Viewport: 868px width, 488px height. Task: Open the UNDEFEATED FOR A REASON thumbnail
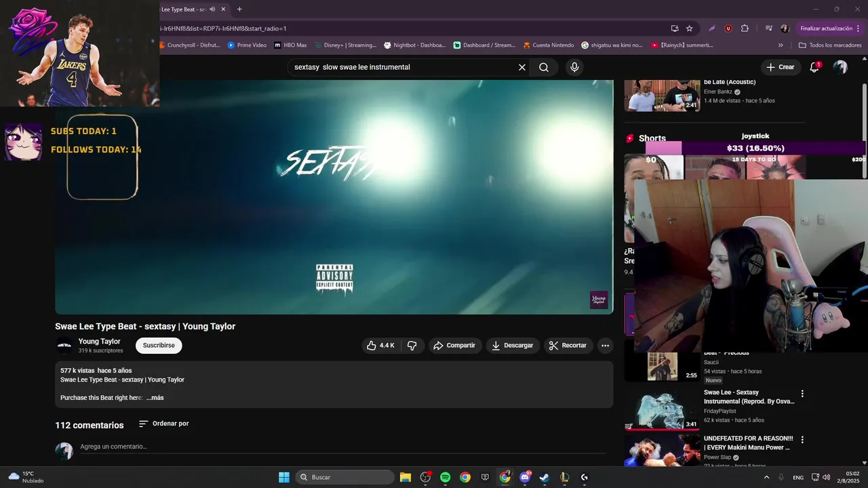[x=662, y=450]
